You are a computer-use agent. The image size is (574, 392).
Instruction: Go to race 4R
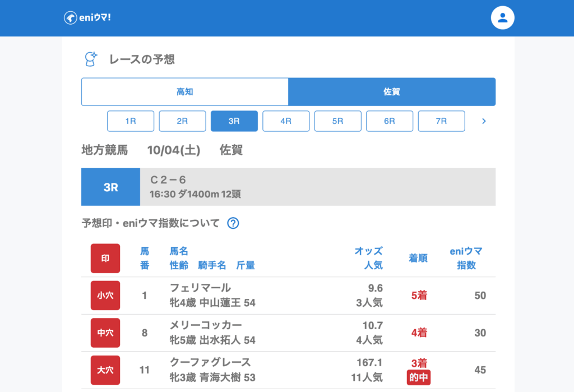(286, 121)
